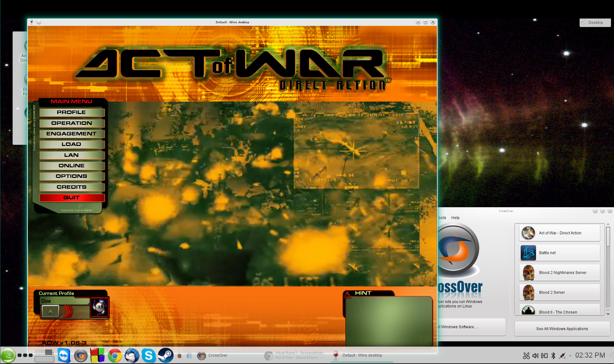
Task: Click the Act of War - Direct Action icon
Action: coord(528,233)
